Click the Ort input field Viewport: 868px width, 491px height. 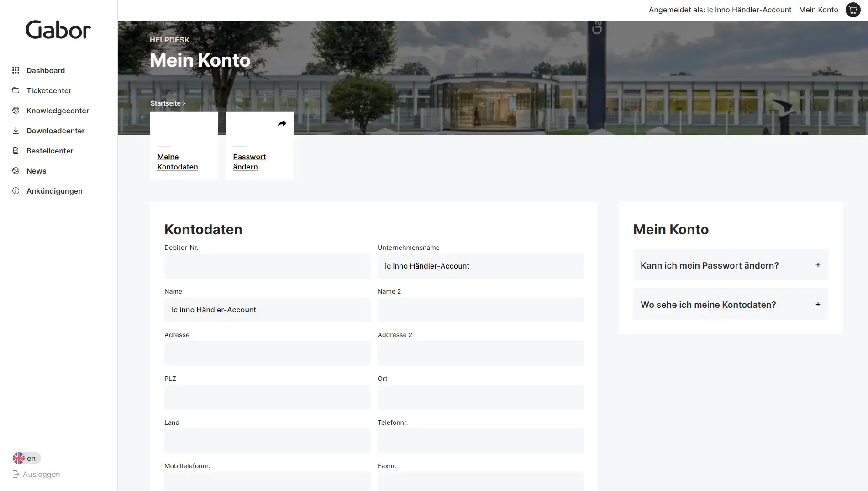click(480, 397)
